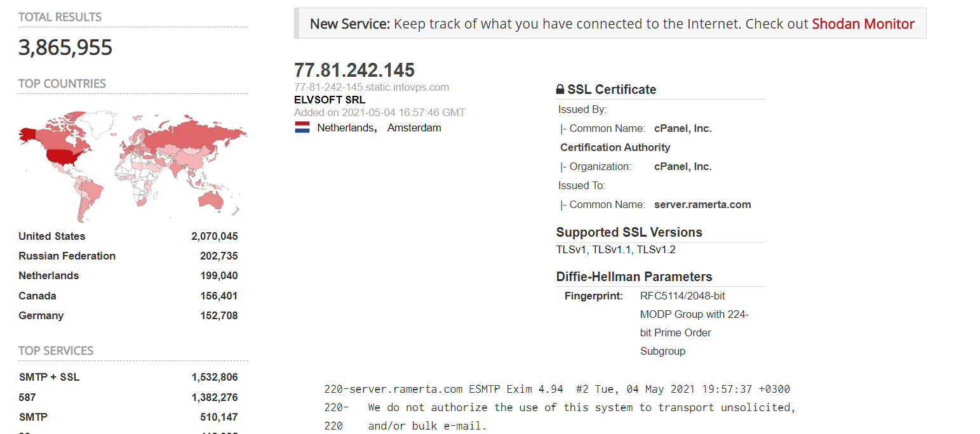Filter results by Germany
Image resolution: width=980 pixels, height=434 pixels.
tap(41, 315)
